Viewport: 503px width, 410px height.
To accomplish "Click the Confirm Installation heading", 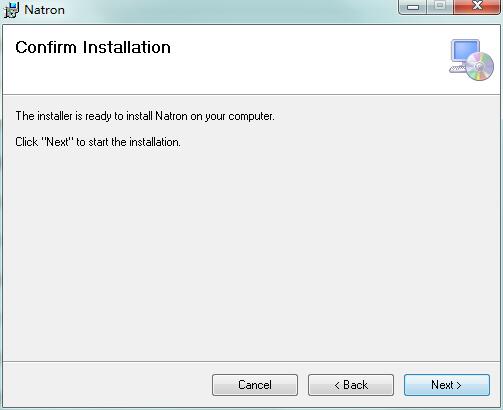I will click(93, 47).
